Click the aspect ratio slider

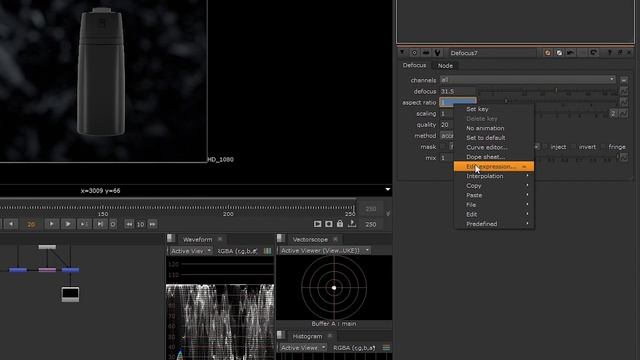(x=548, y=102)
